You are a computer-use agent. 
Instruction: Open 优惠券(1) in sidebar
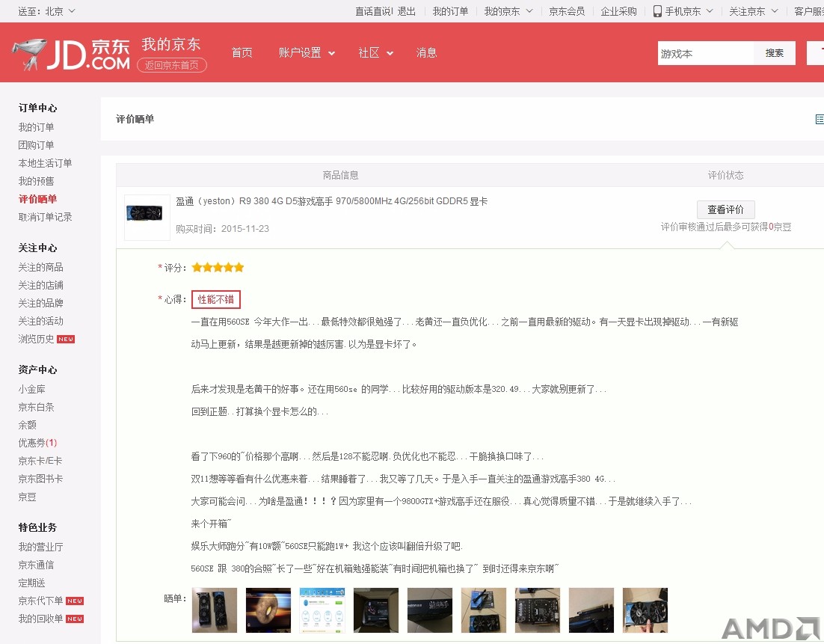click(x=37, y=443)
